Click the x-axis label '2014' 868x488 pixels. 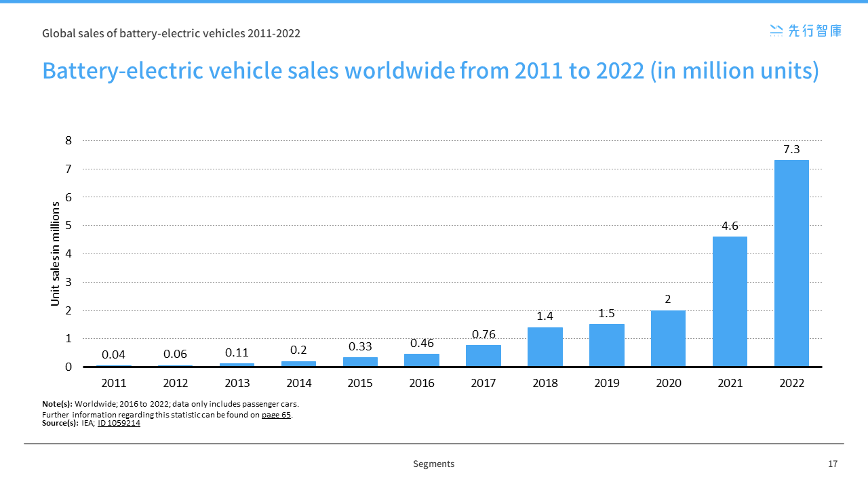click(x=298, y=384)
